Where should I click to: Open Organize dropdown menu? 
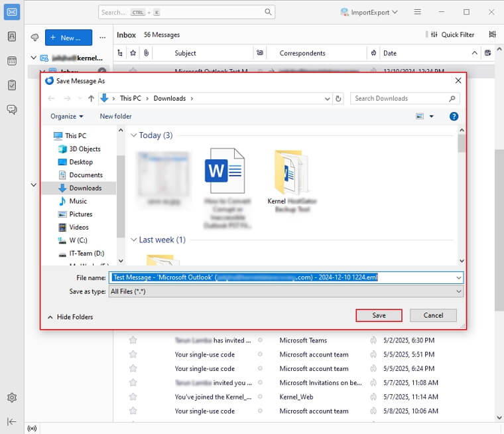(x=67, y=116)
